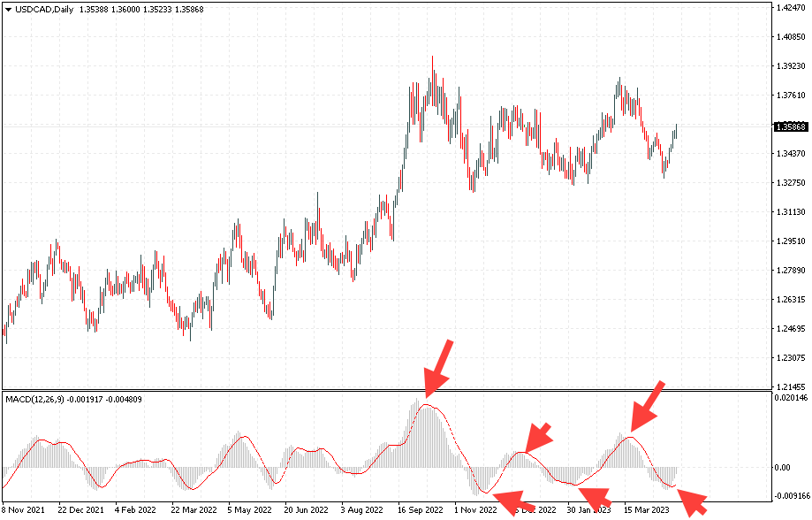Select the MACD zero level label 0.00
This screenshot has width=812, height=520.
click(784, 468)
